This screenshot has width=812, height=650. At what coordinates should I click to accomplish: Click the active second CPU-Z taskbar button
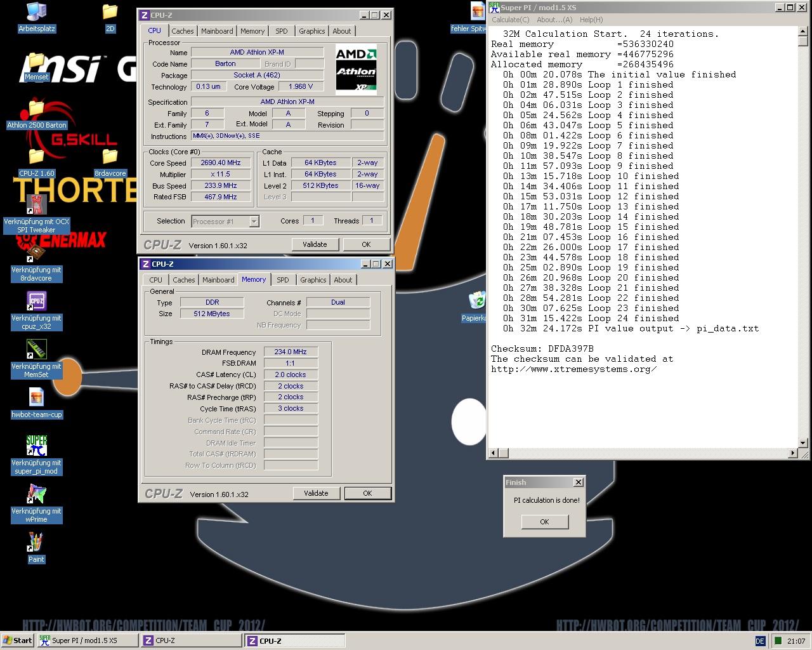296,640
